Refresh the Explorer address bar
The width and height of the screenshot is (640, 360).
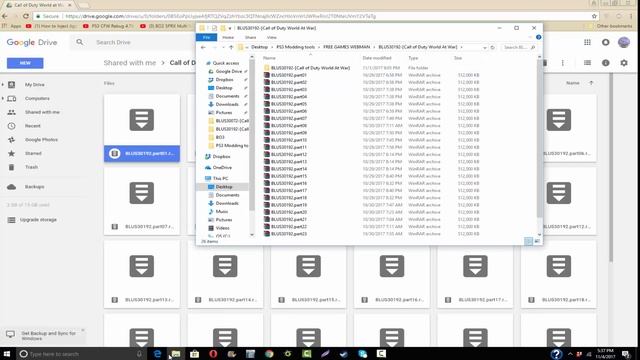492,47
